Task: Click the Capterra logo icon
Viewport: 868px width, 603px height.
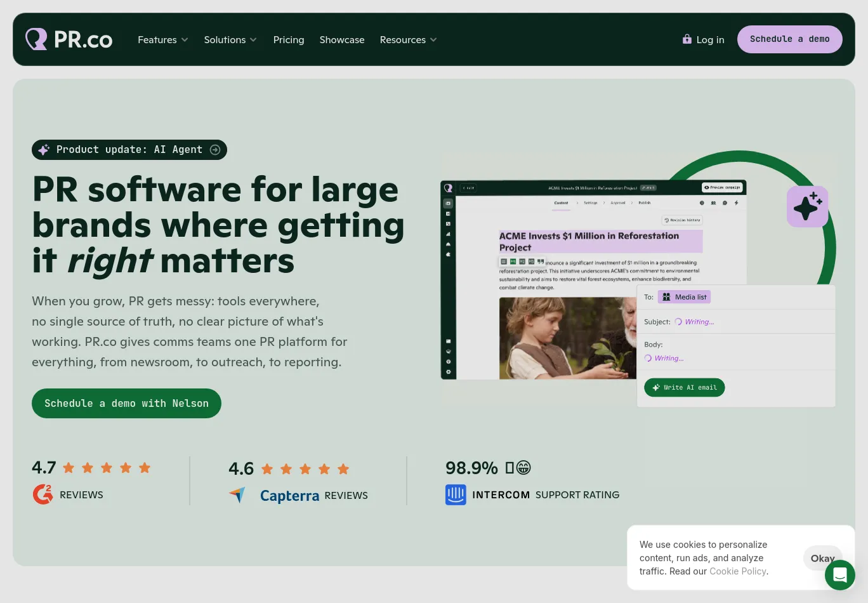Action: (237, 495)
